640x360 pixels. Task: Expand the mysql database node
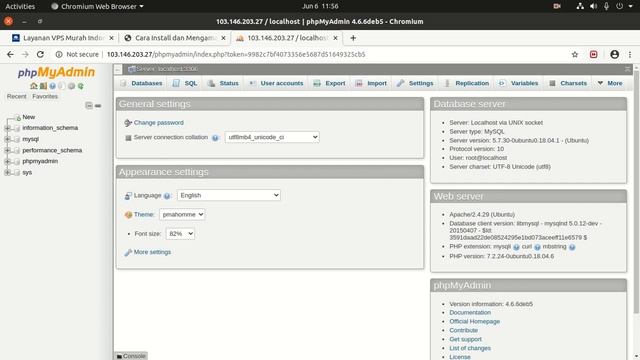pyautogui.click(x=7, y=139)
